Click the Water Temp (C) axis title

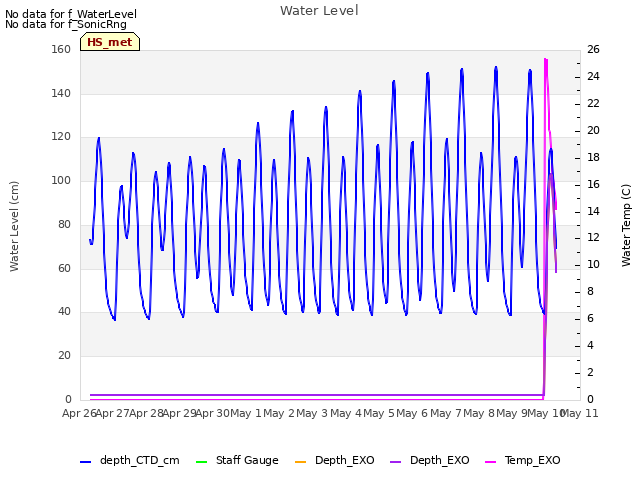click(x=626, y=226)
